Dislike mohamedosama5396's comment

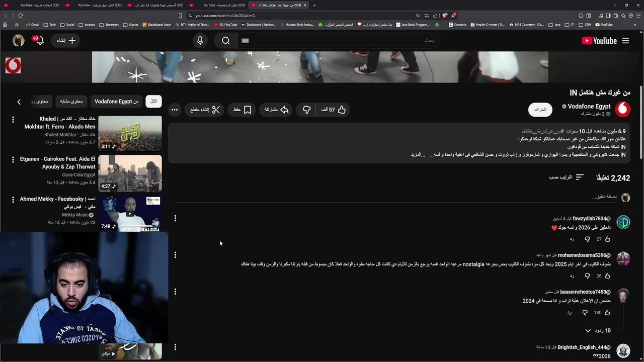coord(587,276)
